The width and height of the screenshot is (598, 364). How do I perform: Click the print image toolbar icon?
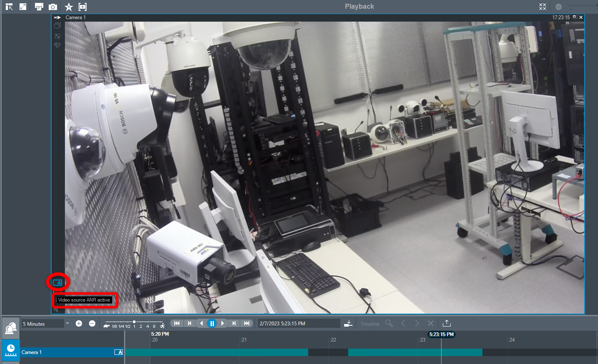click(x=39, y=7)
